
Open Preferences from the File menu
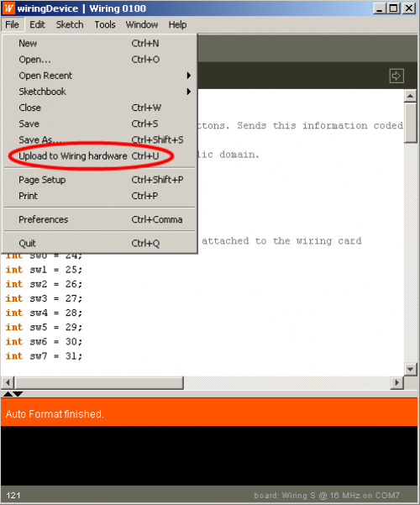point(100,219)
